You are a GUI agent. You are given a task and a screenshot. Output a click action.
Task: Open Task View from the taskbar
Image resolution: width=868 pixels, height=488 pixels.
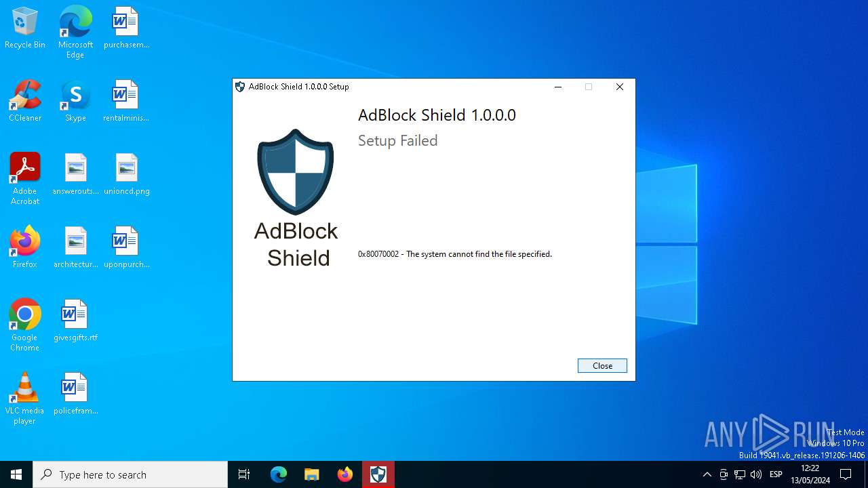[x=244, y=474]
